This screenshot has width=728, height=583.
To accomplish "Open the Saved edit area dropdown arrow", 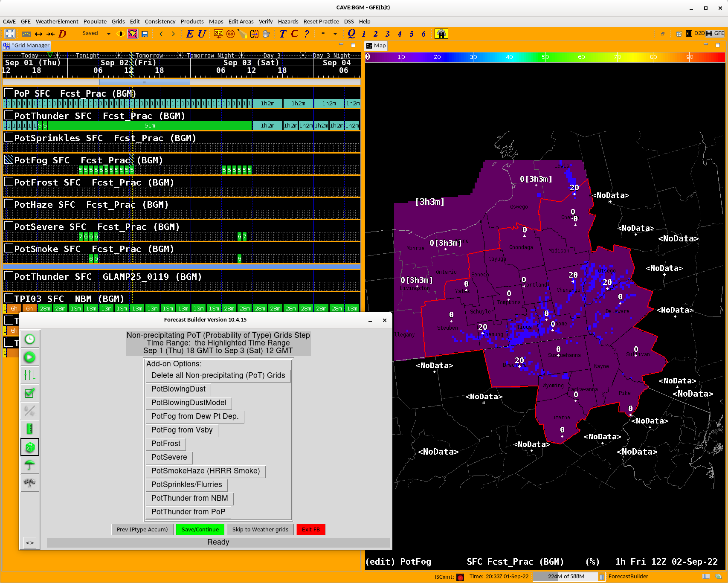I will click(x=109, y=34).
